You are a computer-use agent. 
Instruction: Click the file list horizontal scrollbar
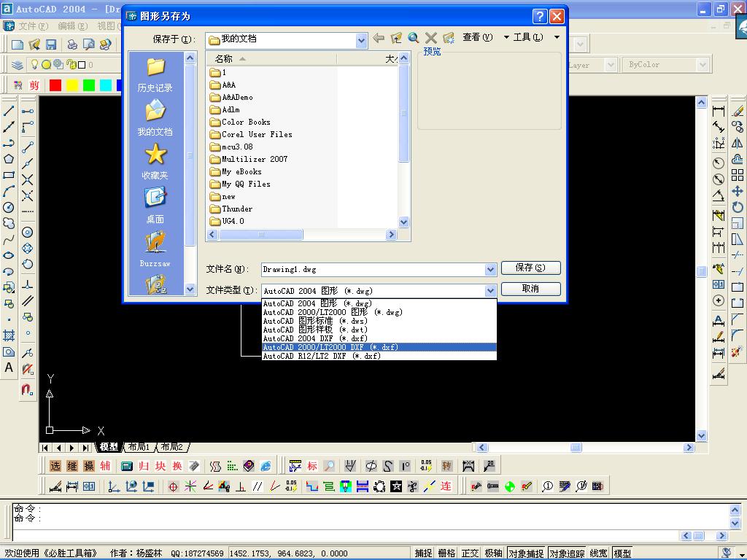click(302, 234)
